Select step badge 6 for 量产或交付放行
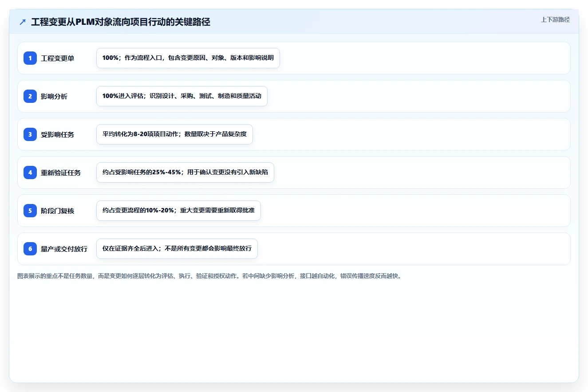Screen dimensions: 588x392 [30, 249]
